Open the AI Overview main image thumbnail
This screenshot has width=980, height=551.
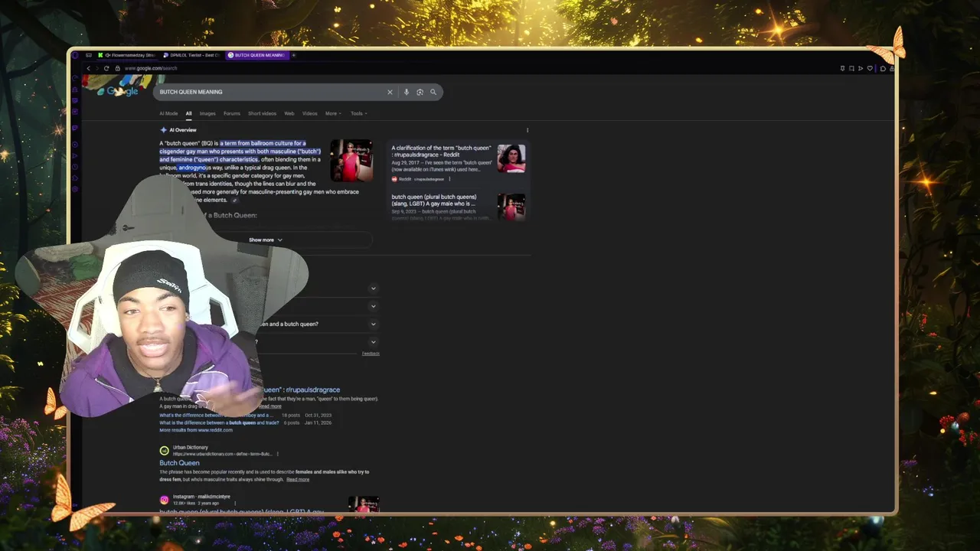click(x=351, y=160)
